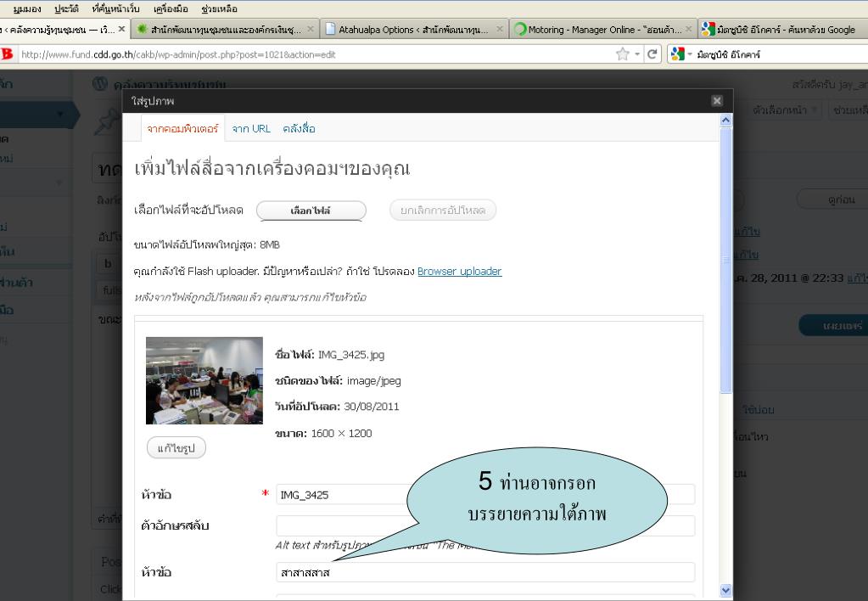Open the Google search engine icon in search box
This screenshot has height=601, width=868.
678,53
